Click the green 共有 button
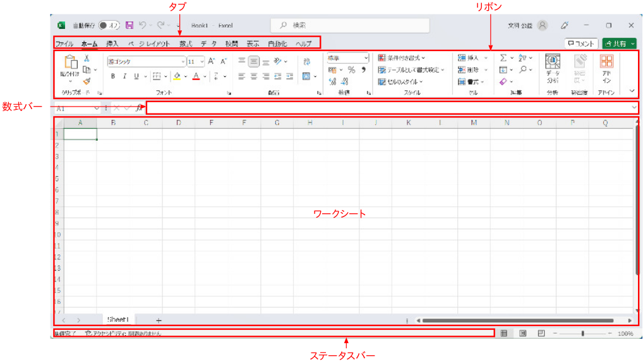Viewport: 643px width, 364px height. [x=619, y=44]
